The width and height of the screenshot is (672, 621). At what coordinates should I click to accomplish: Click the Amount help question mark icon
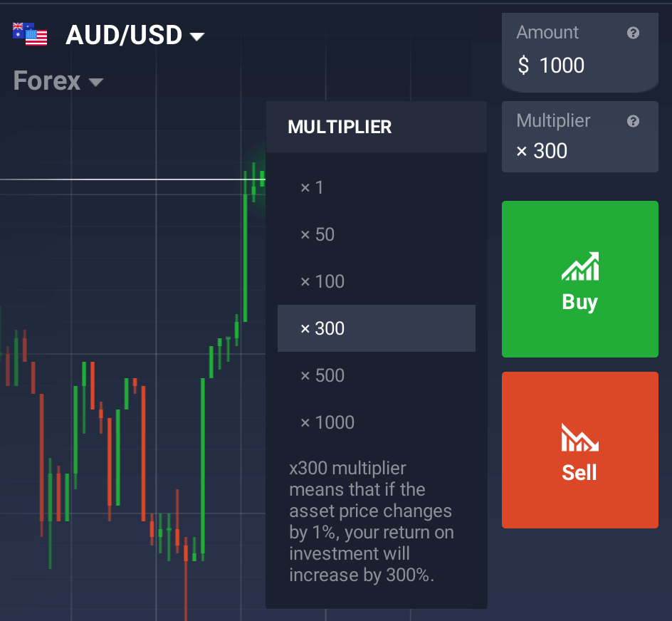click(633, 33)
